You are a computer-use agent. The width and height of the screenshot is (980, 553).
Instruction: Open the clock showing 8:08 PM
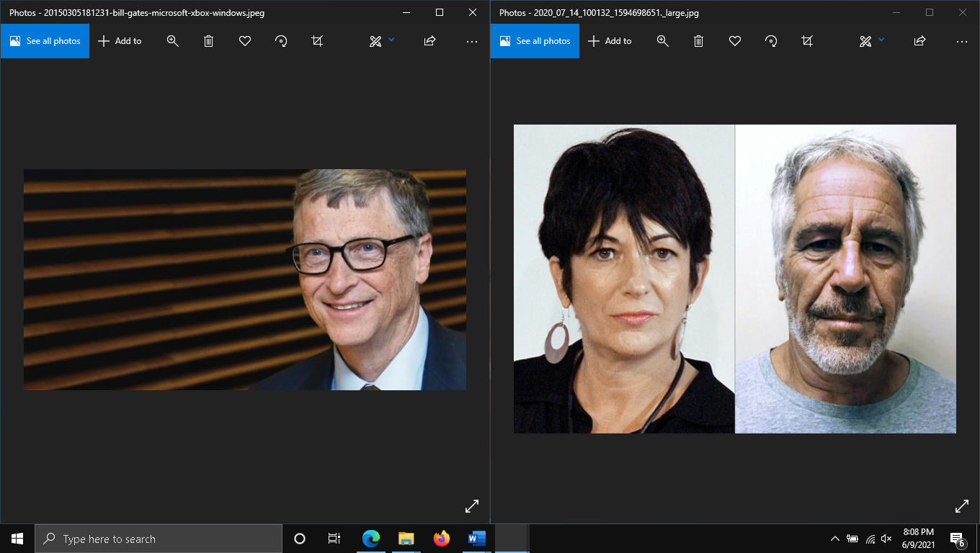(918, 539)
